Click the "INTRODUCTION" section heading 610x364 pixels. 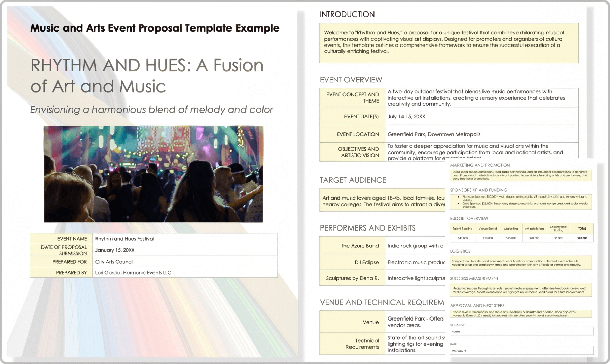347,14
